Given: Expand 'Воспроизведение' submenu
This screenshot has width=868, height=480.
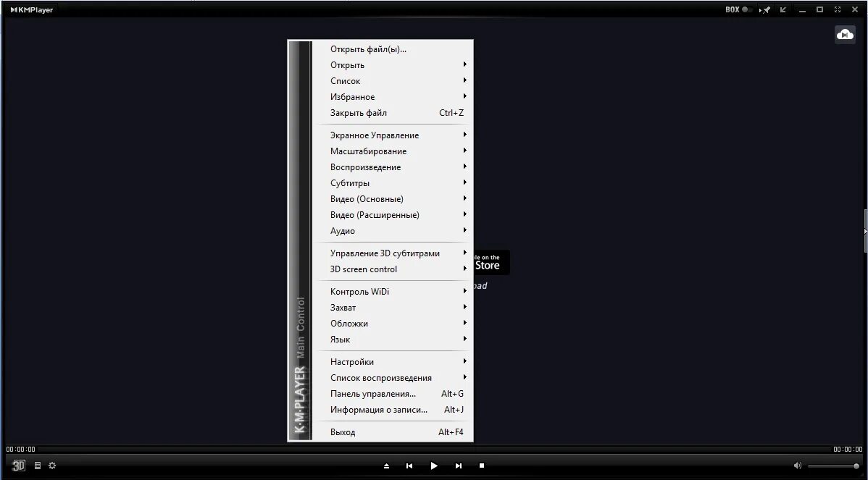Looking at the screenshot, I should [x=393, y=167].
